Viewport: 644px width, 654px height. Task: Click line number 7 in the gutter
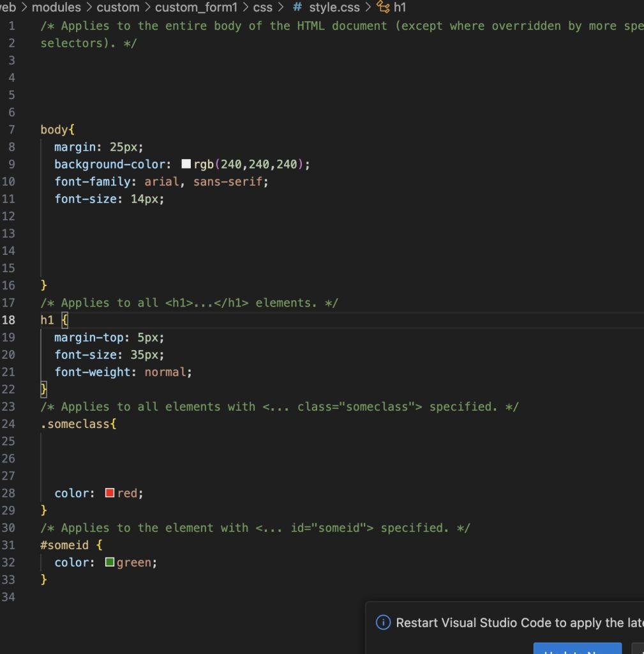click(11, 130)
